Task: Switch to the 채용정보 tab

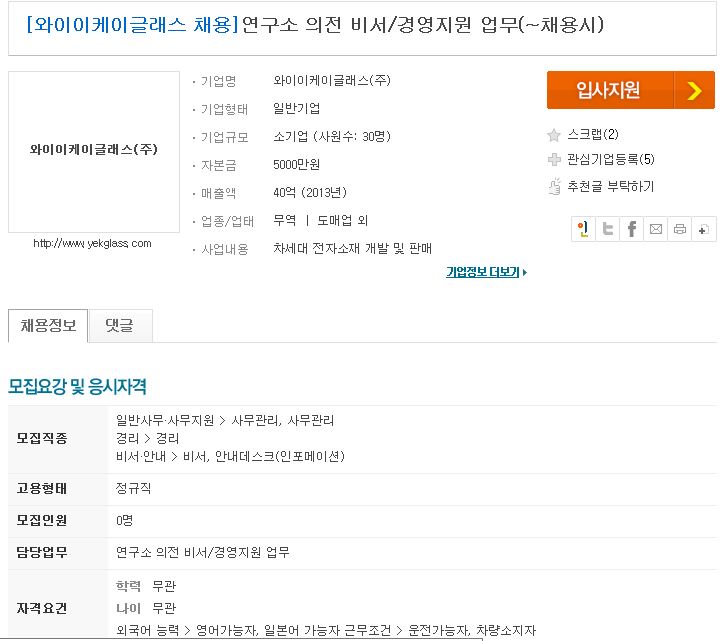Action: coord(48,326)
